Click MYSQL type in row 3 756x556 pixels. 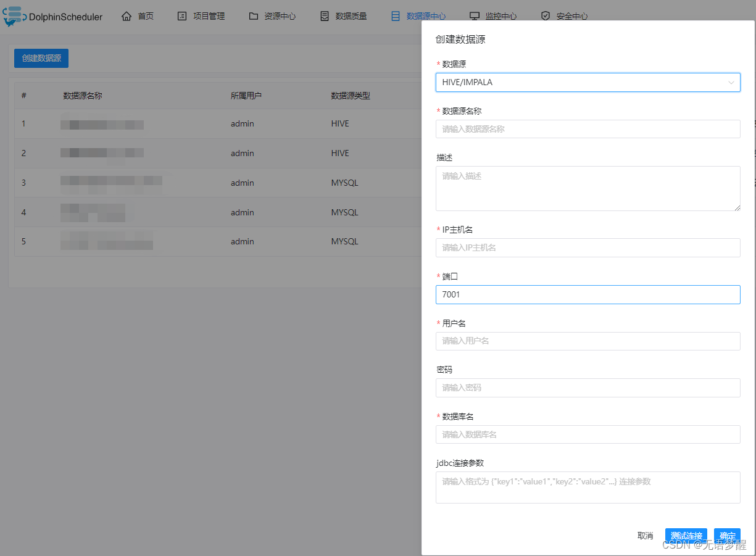(x=345, y=183)
